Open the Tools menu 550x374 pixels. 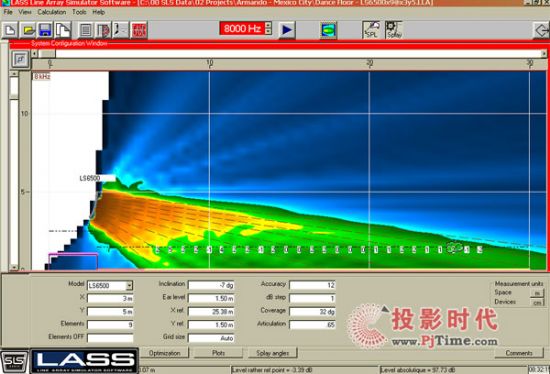coord(79,12)
